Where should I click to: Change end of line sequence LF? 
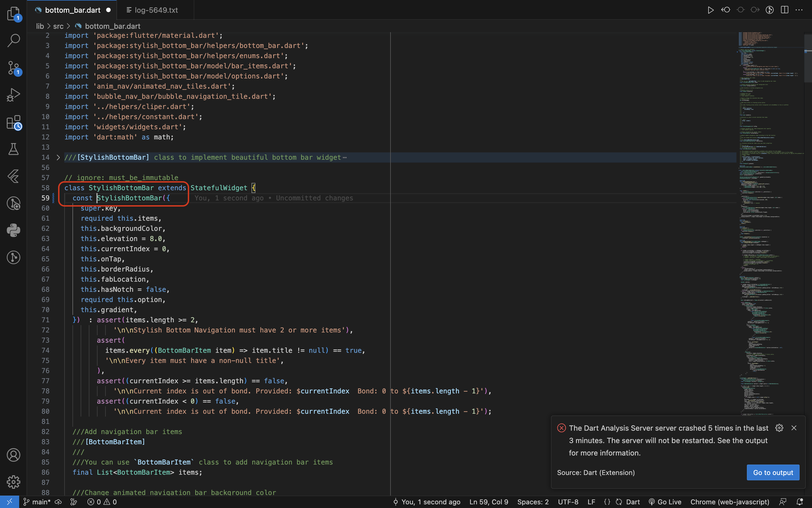[591, 502]
